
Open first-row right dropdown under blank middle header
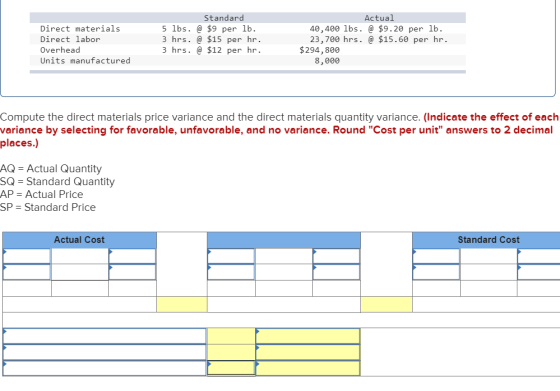(336, 256)
